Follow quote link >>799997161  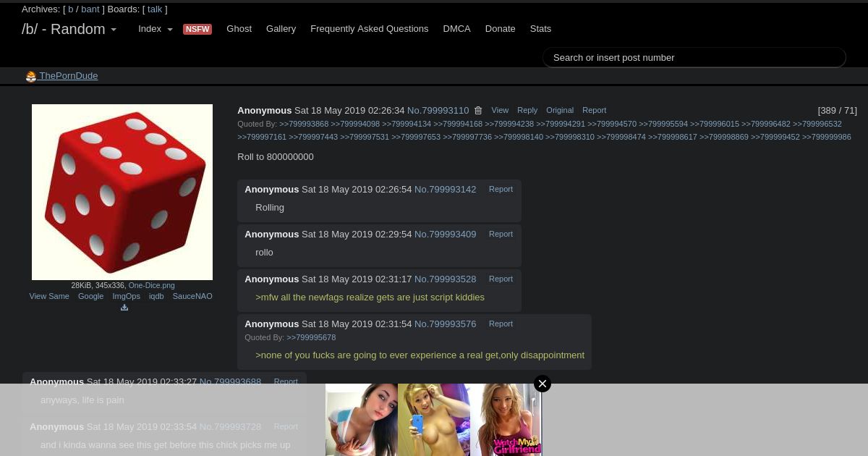pos(262,137)
